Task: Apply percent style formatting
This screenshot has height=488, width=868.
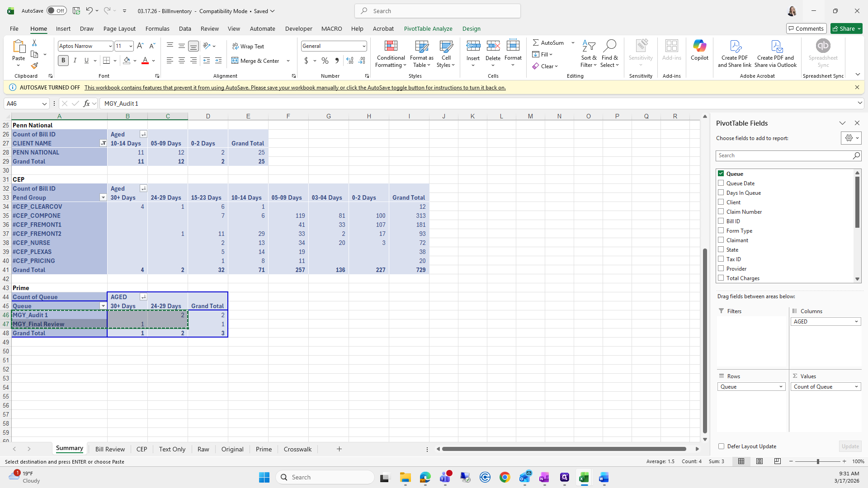Action: [x=325, y=61]
